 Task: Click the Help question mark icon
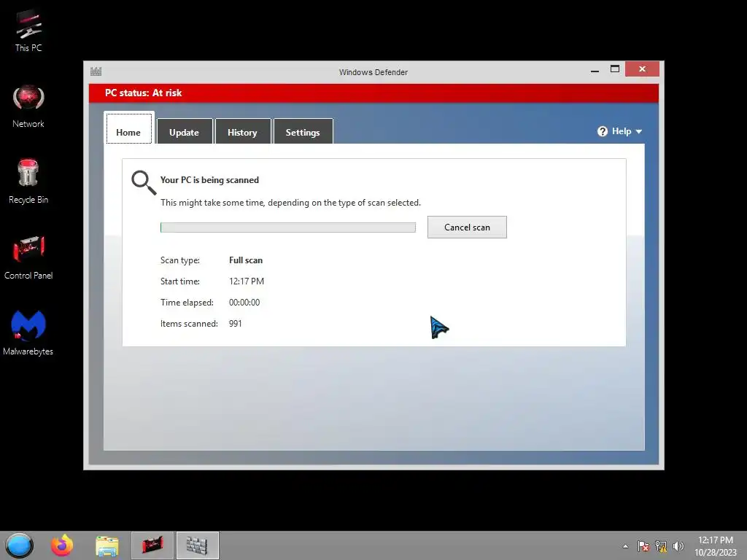pyautogui.click(x=602, y=131)
